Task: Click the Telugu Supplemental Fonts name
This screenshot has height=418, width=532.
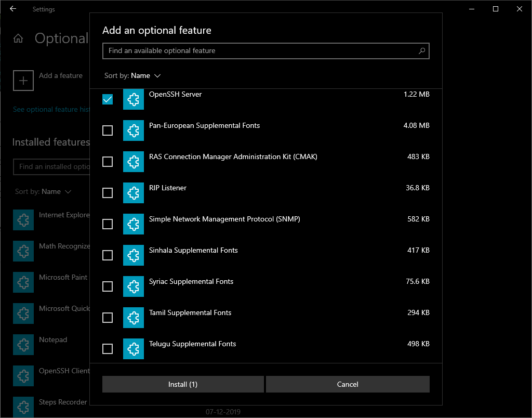Action: [192, 344]
